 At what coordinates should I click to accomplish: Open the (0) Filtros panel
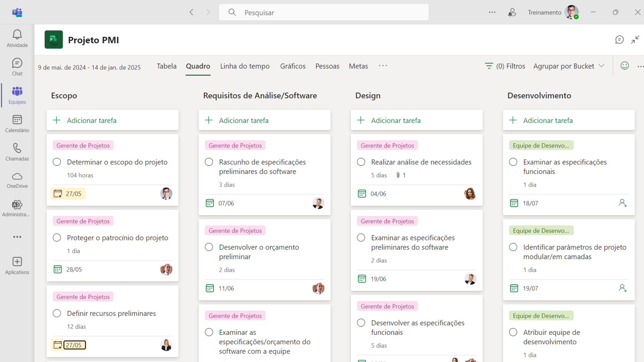pos(505,66)
